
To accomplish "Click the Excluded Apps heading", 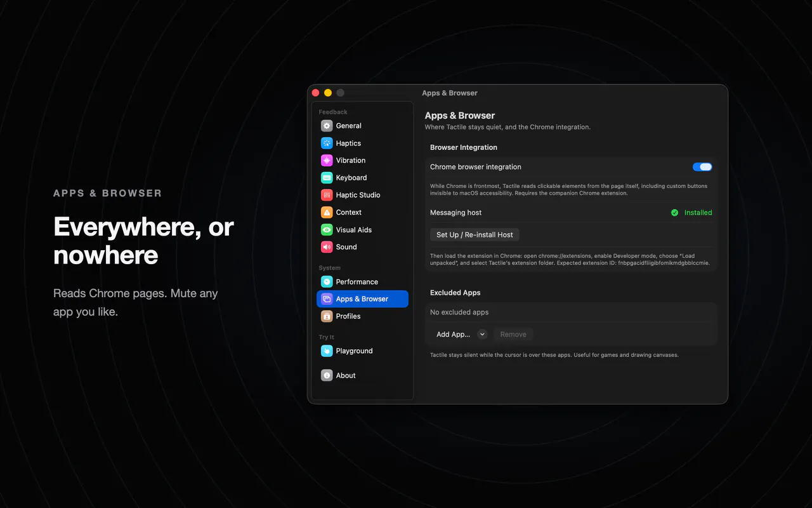I will (x=455, y=293).
